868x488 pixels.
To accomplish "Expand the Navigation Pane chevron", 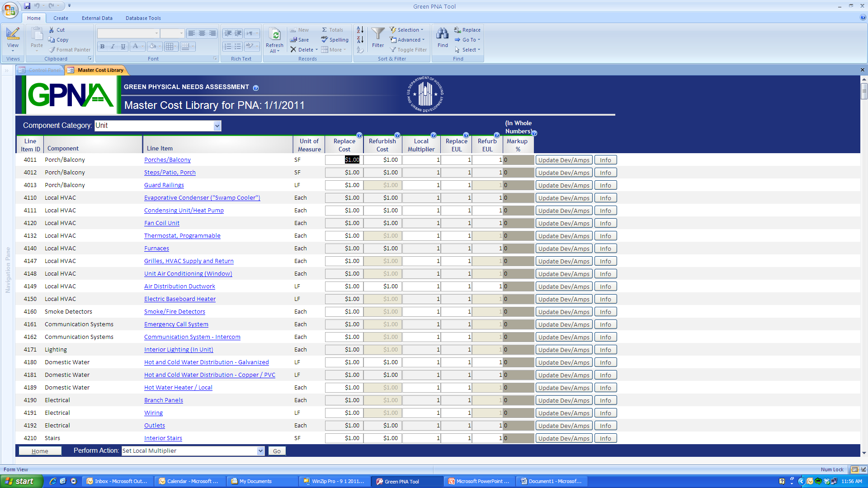I will 7,70.
